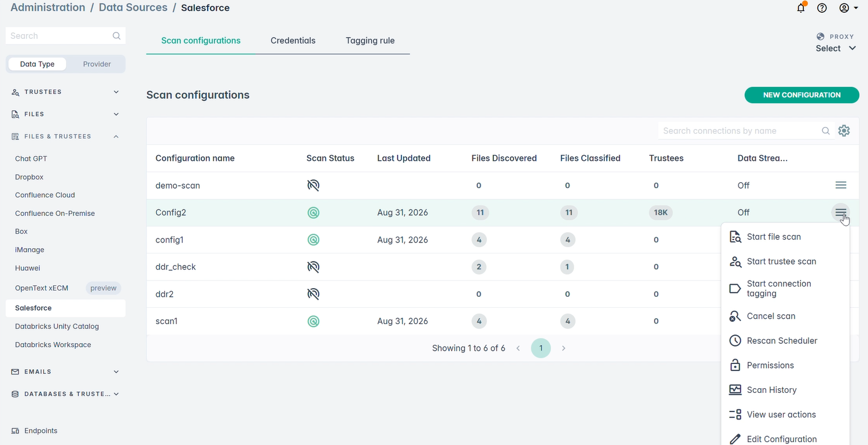Click the New Configuration button
The width and height of the screenshot is (868, 445).
pos(801,95)
